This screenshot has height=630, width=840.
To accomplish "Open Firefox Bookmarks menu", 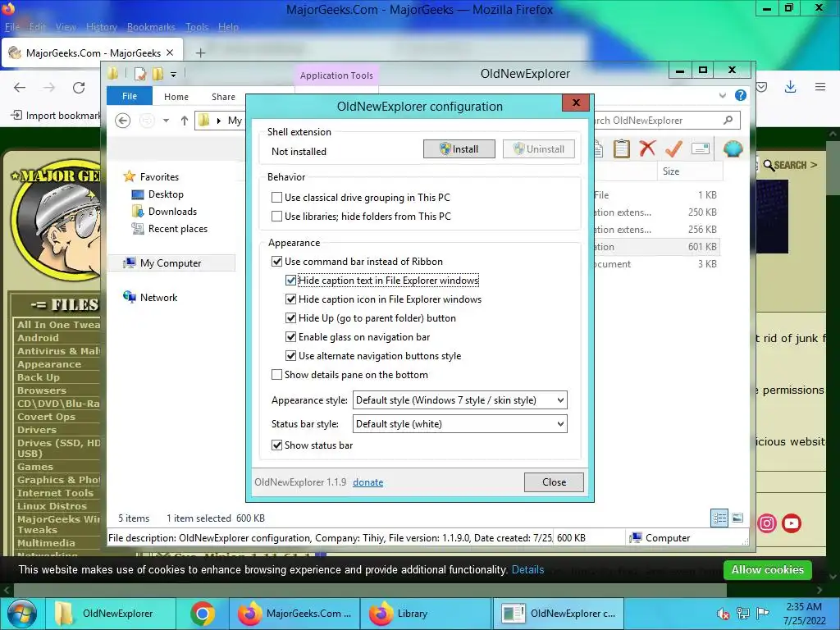I will click(x=151, y=27).
